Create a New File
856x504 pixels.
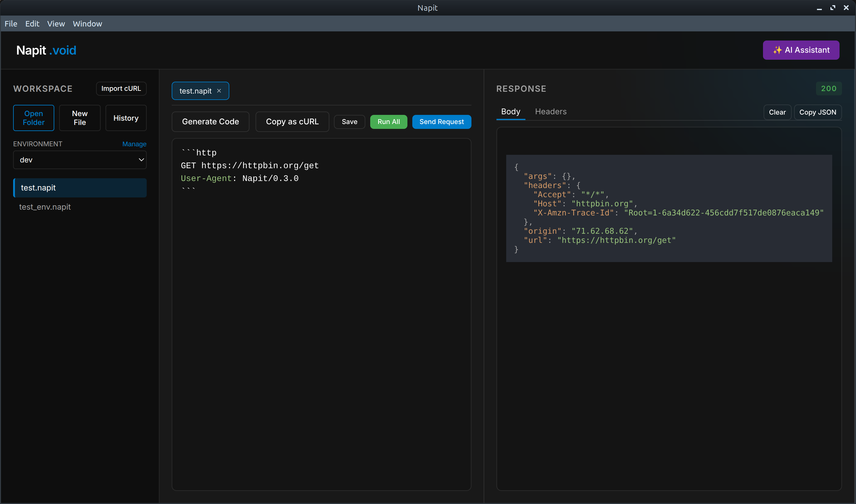click(80, 118)
